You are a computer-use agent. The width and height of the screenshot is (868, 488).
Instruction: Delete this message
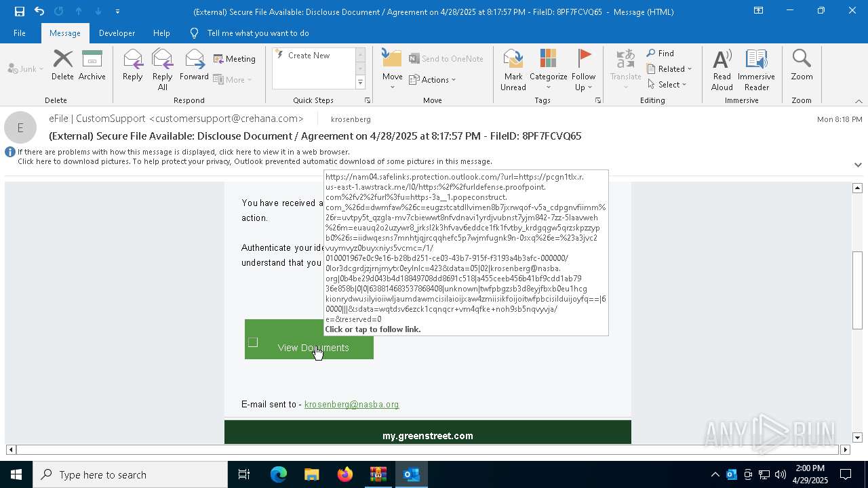click(62, 65)
